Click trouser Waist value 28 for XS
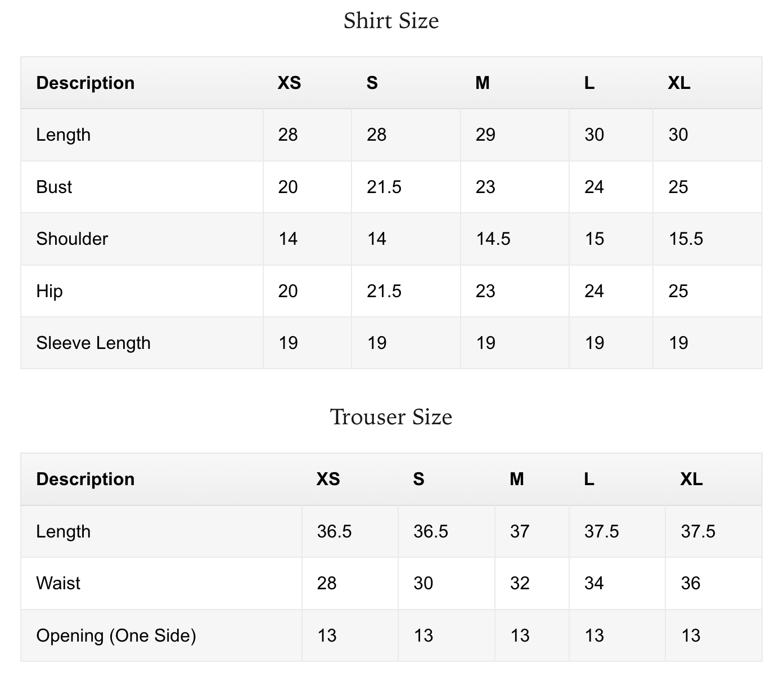This screenshot has width=784, height=681. point(327,583)
